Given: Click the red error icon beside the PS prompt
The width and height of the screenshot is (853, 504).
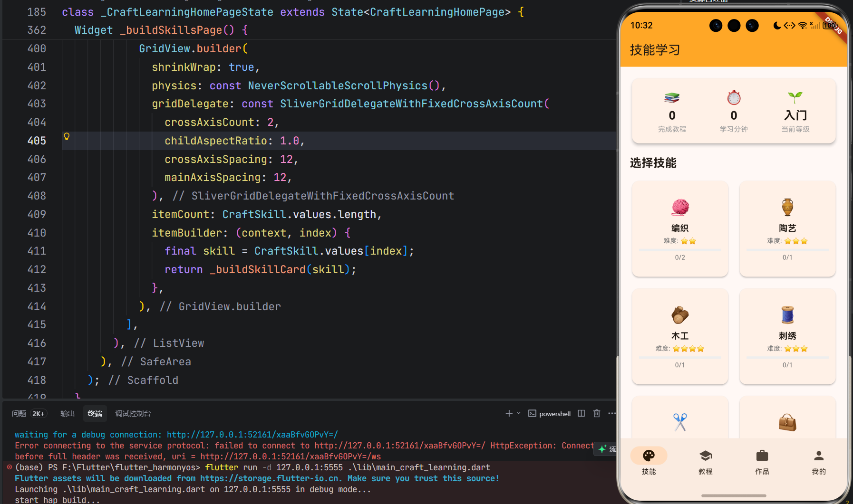Looking at the screenshot, I should pos(9,467).
